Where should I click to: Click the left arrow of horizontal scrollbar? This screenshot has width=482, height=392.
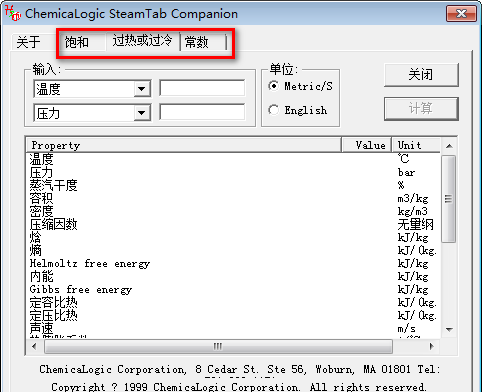click(34, 346)
